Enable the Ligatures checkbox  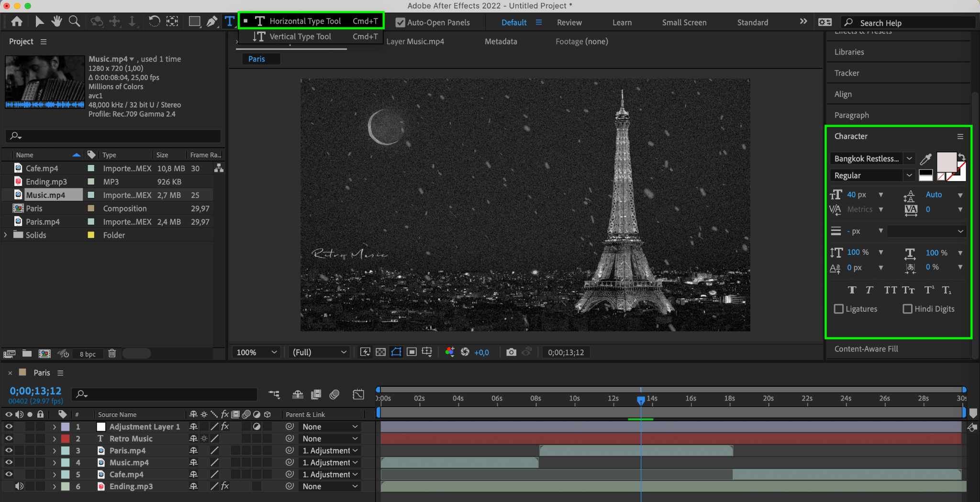tap(839, 309)
